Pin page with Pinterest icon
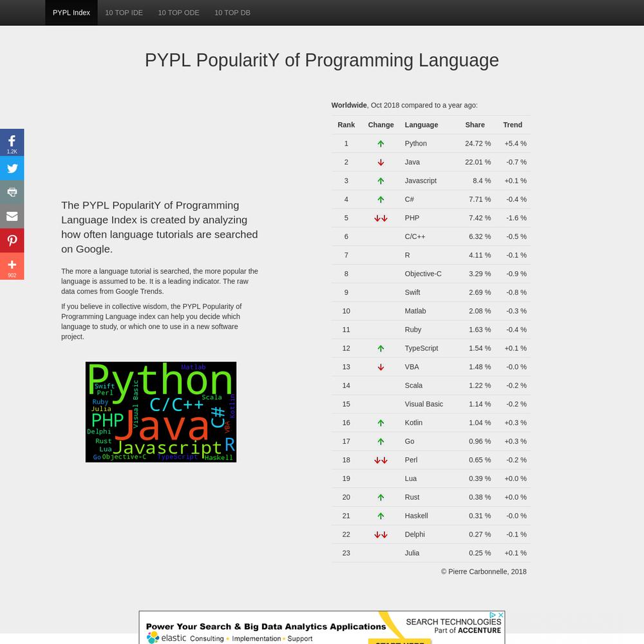Viewport: 644px width, 644px height. pyautogui.click(x=12, y=240)
